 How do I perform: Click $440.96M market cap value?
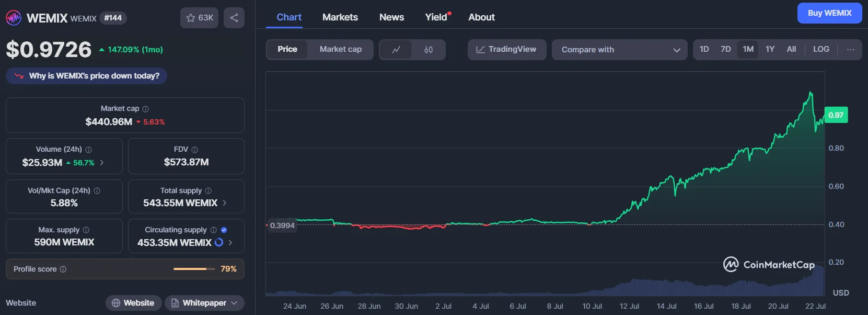pos(109,122)
